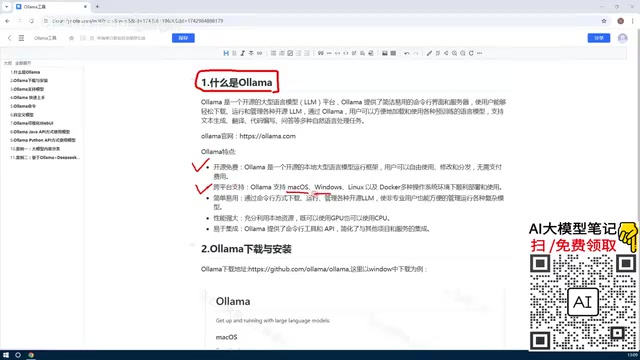This screenshot has height=360, width=640.
Task: Open the https://ollama.com link
Action: click(x=267, y=136)
